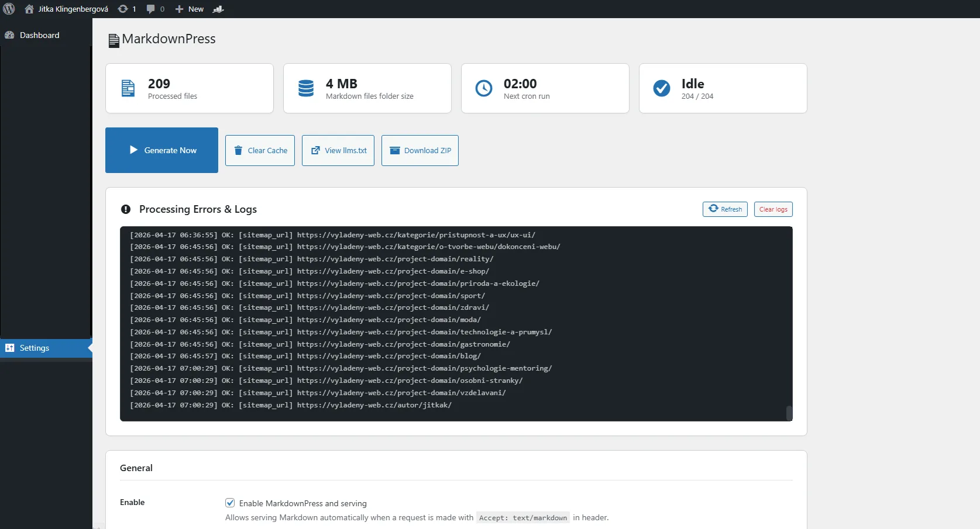Click the Dashboard gauge icon in sidebar
The image size is (980, 529).
(x=9, y=35)
